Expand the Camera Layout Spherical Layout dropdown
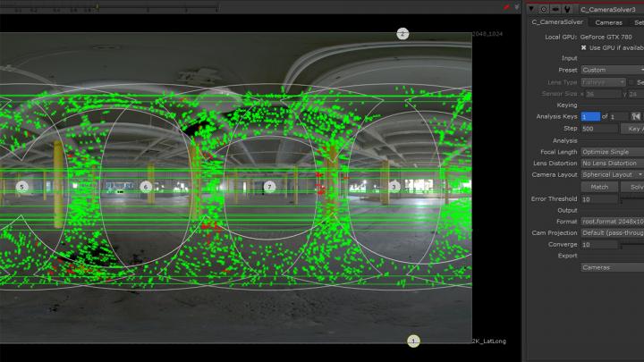The image size is (644, 362). [612, 175]
